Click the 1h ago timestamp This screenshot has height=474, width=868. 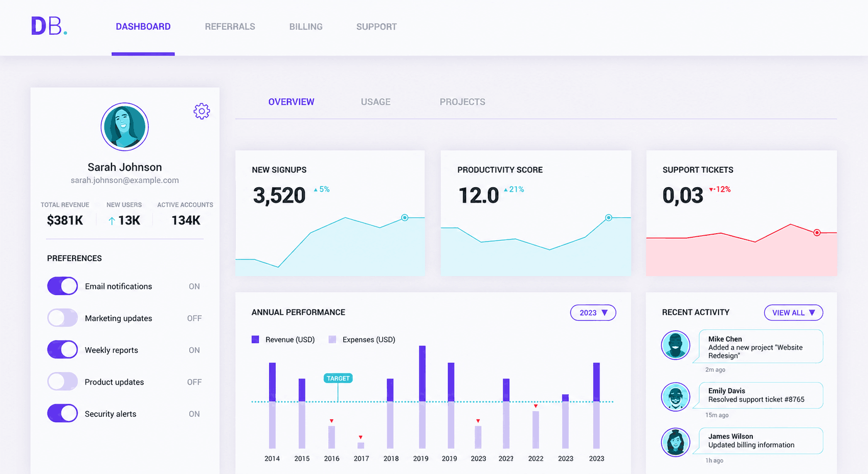(x=714, y=461)
